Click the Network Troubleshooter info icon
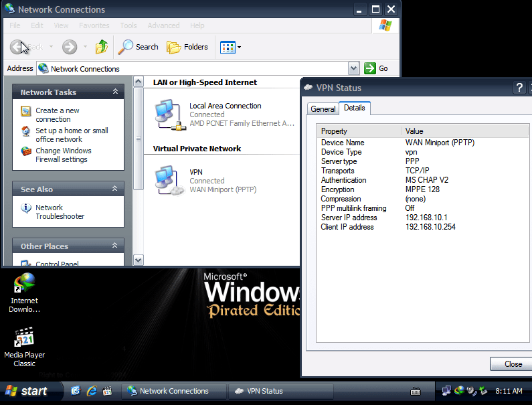 point(26,208)
